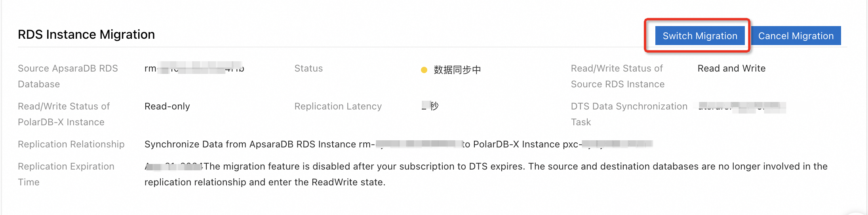Click the Replication Expiration Time label
Screen dimensions: 868x215
(66, 174)
